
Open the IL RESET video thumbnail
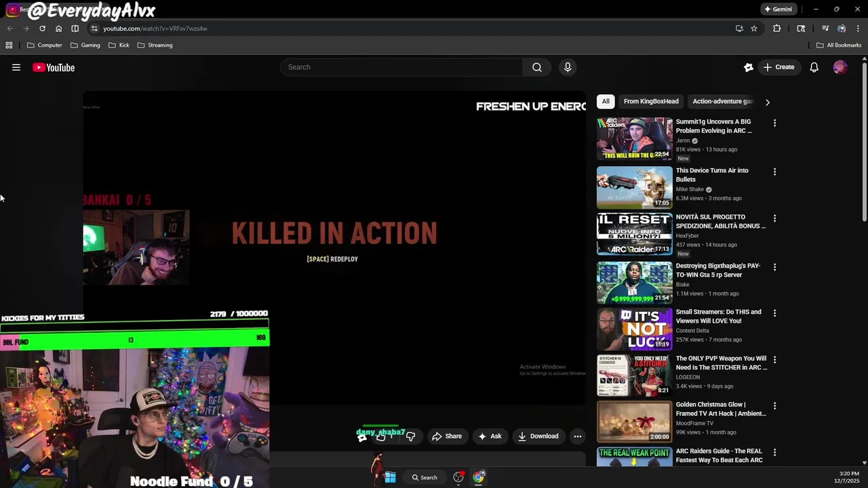(x=635, y=235)
